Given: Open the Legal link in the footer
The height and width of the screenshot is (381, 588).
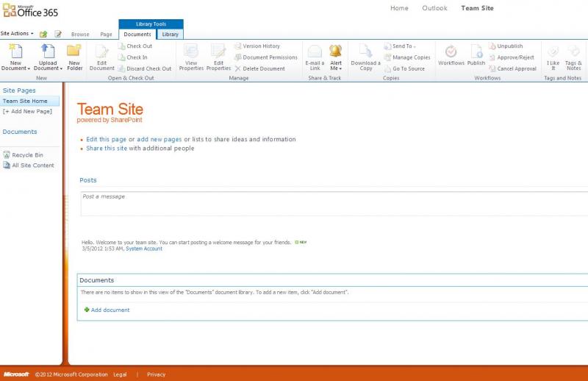Looking at the screenshot, I should [x=120, y=374].
